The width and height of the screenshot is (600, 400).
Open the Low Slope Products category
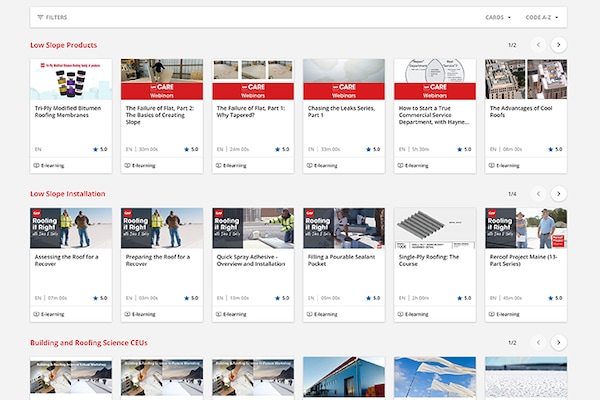(63, 45)
